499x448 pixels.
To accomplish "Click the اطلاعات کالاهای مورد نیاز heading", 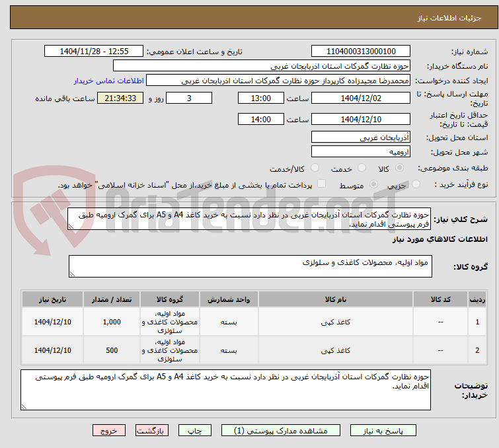I will pos(440,239).
